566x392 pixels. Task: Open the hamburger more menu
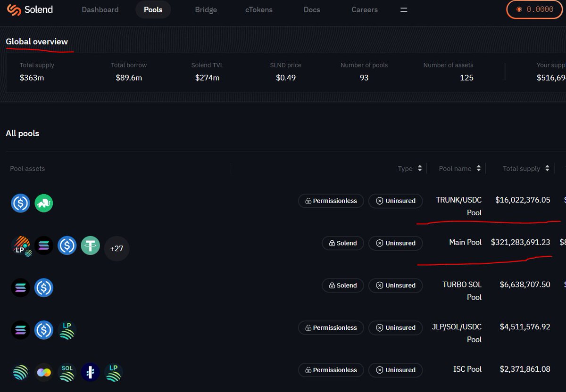tap(404, 9)
